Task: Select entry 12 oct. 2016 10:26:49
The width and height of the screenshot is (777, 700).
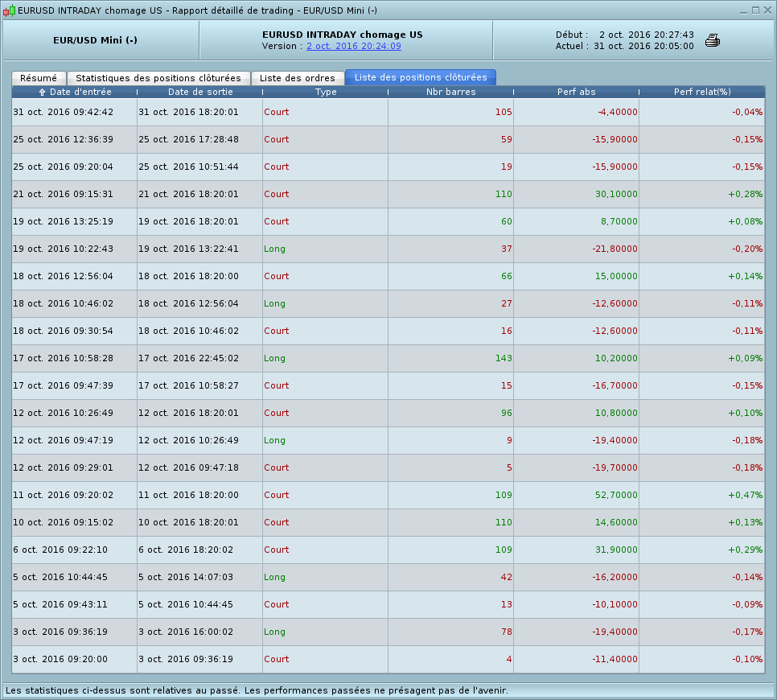Action: [64, 413]
